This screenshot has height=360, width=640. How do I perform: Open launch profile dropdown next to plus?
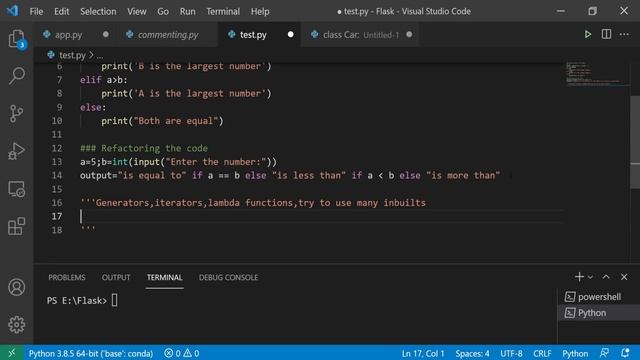coord(590,277)
